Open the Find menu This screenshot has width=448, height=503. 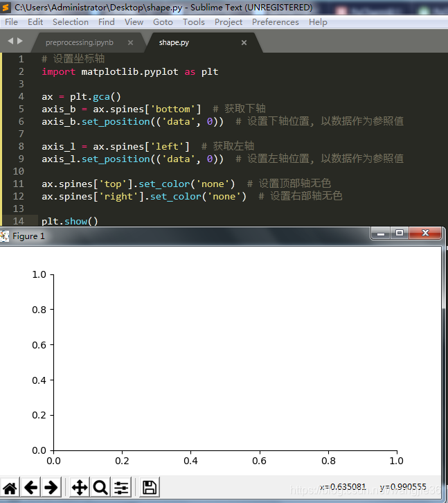pyautogui.click(x=107, y=21)
